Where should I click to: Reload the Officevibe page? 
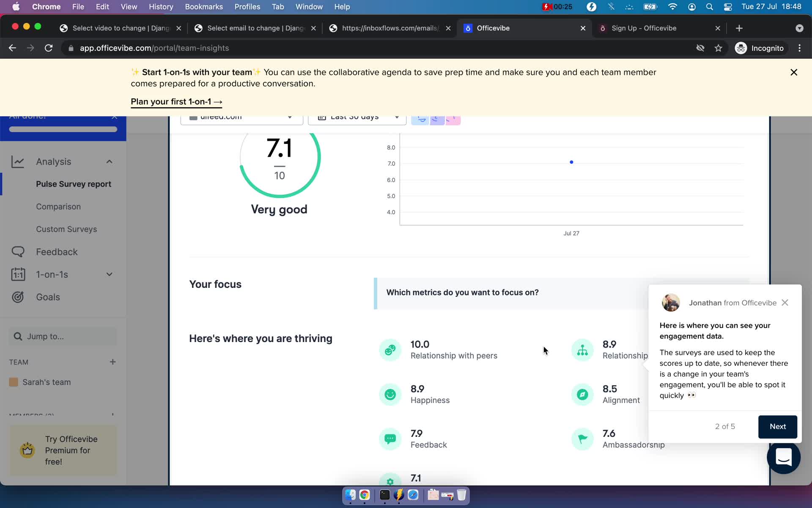tap(49, 48)
